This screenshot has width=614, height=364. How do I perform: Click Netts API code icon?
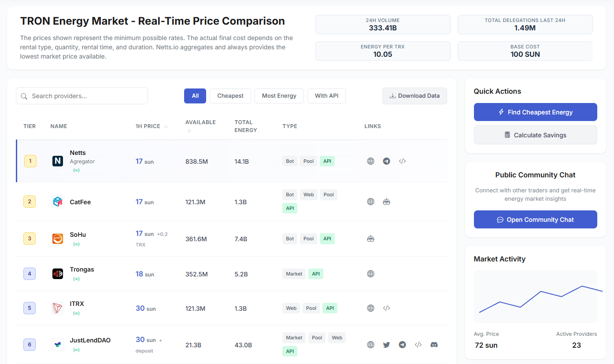(402, 161)
